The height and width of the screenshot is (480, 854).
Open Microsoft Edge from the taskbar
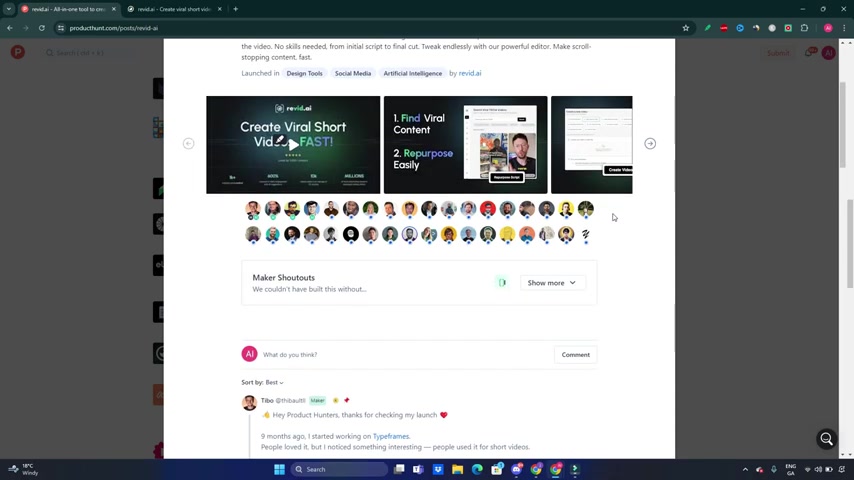pos(477,469)
